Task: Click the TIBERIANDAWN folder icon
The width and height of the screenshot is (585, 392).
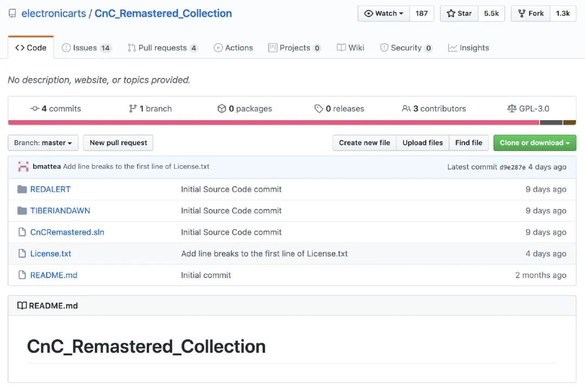Action: pyautogui.click(x=22, y=211)
